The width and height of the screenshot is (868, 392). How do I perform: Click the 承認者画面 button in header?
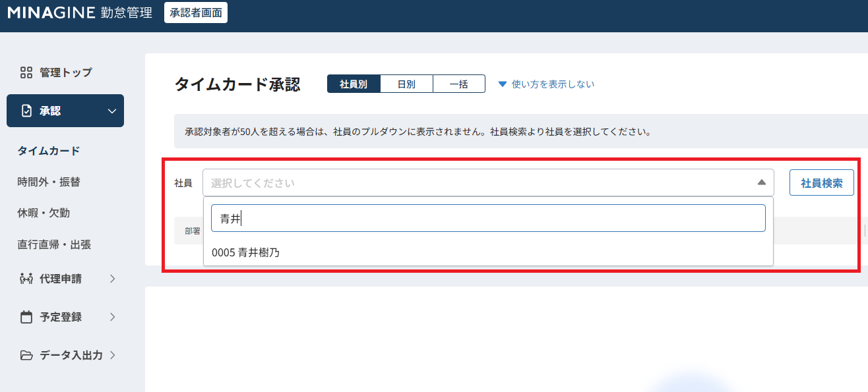click(x=195, y=13)
